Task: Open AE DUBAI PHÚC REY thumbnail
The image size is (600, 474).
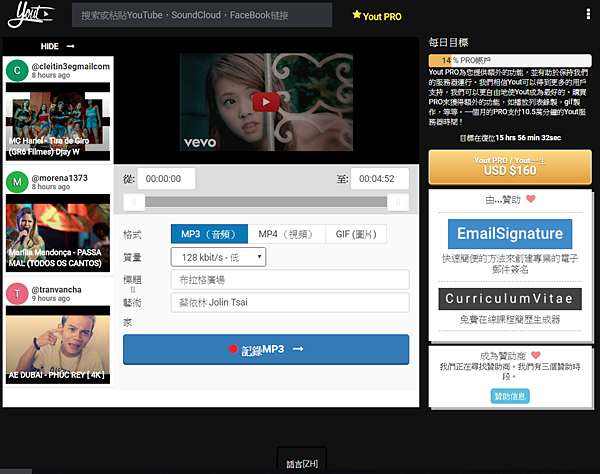Action: (x=58, y=345)
